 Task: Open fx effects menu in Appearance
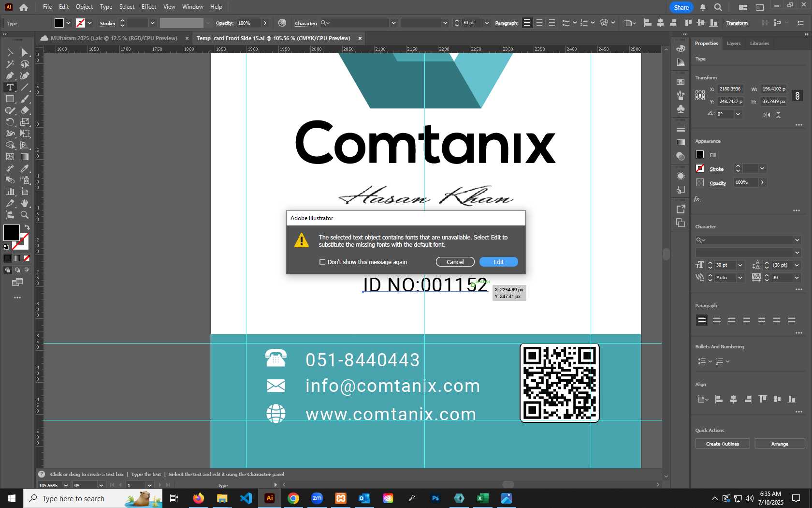(x=697, y=199)
